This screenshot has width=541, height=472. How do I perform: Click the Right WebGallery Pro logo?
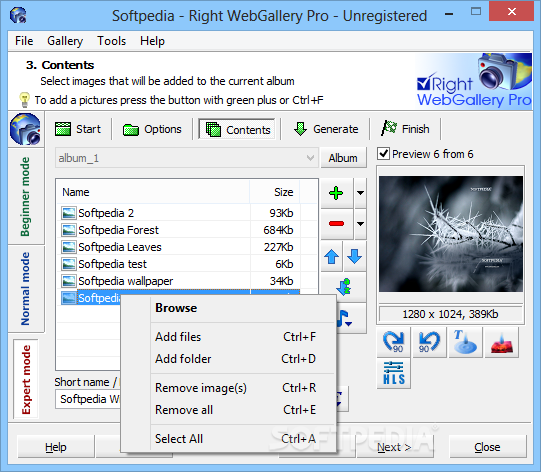click(474, 81)
